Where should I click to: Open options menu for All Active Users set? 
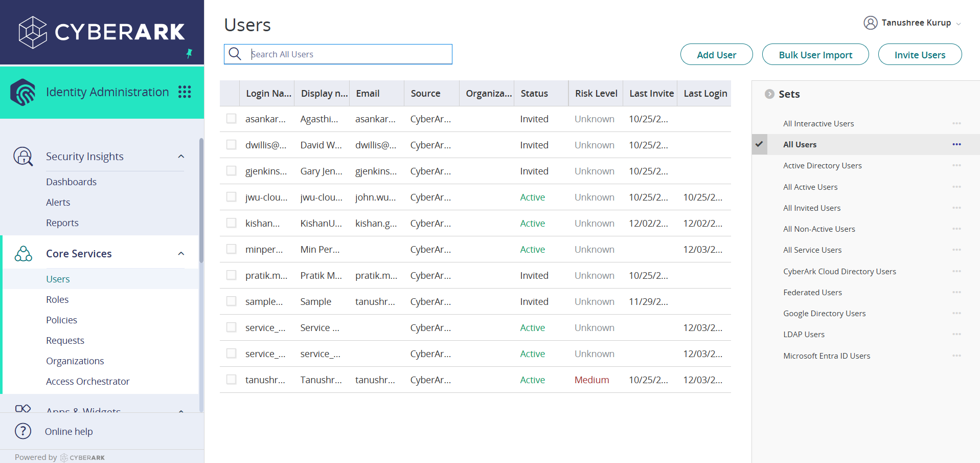[x=956, y=187]
